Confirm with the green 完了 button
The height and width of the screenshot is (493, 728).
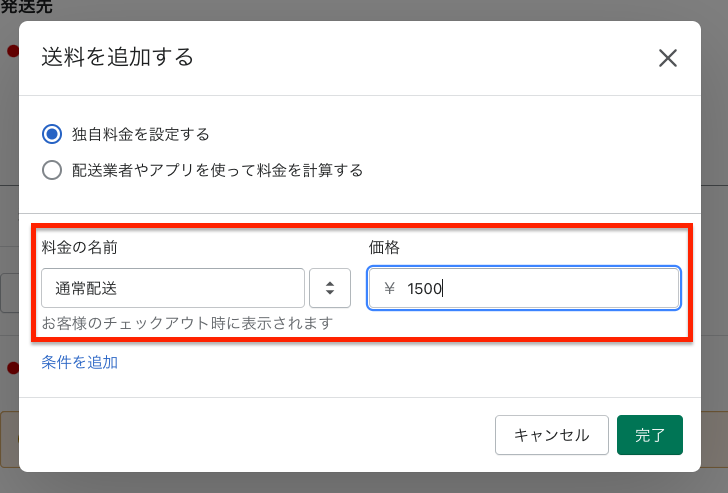[x=650, y=435]
